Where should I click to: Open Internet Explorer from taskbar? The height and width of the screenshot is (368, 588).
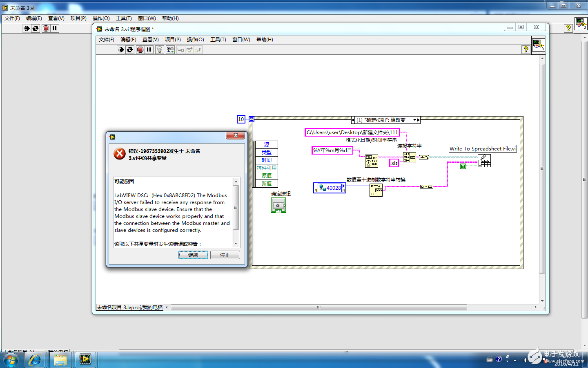pyautogui.click(x=35, y=360)
